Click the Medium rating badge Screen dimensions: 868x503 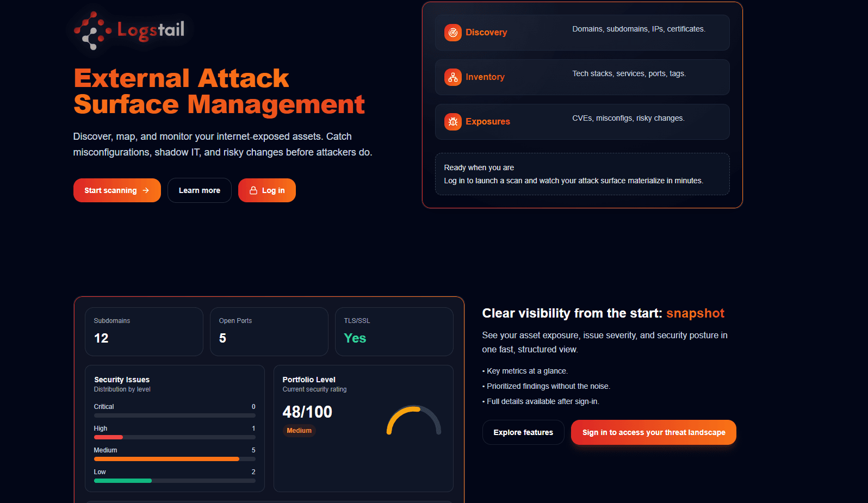[299, 431]
